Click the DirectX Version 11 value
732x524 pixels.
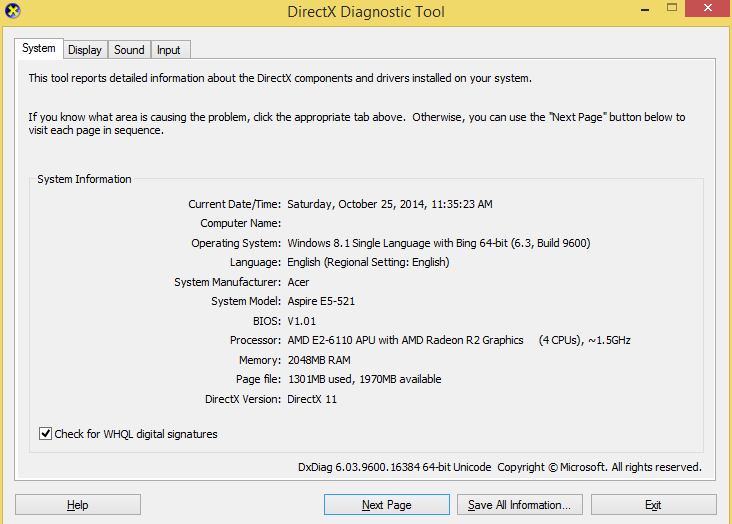tap(312, 399)
